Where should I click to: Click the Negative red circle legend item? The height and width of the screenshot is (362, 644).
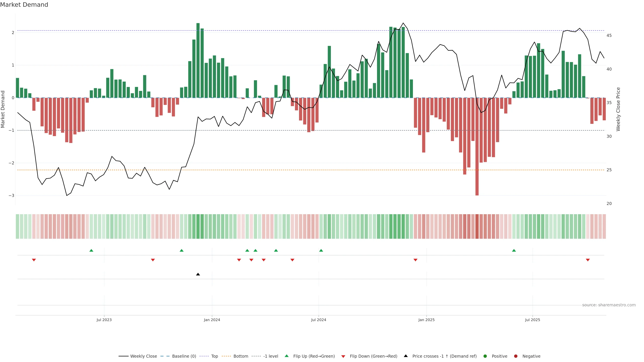pos(516,356)
